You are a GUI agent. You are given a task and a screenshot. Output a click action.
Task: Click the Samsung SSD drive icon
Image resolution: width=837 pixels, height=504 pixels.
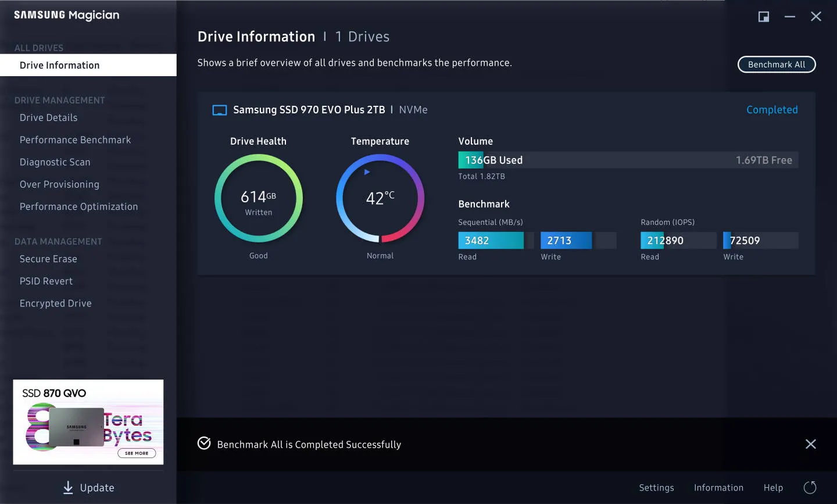[x=219, y=109]
